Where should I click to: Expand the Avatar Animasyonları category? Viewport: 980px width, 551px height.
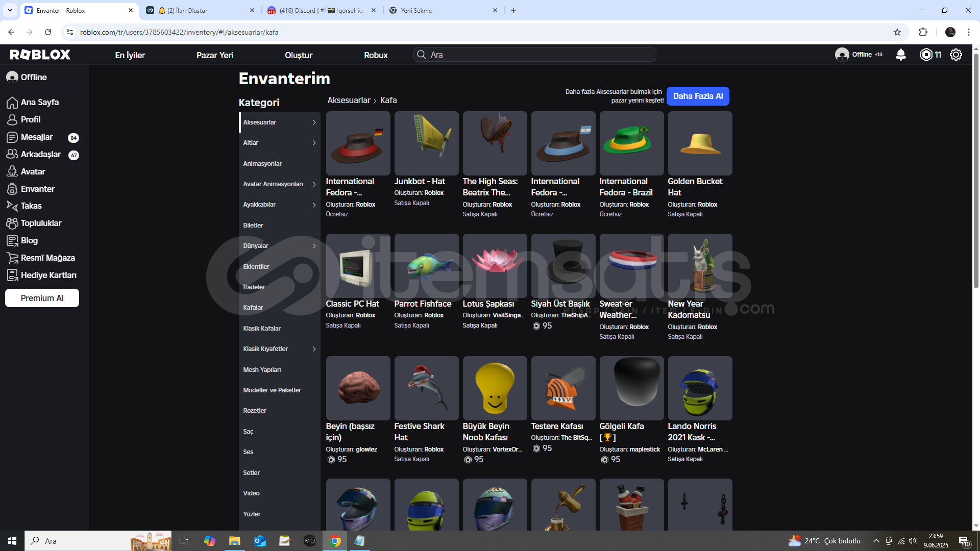pyautogui.click(x=279, y=184)
